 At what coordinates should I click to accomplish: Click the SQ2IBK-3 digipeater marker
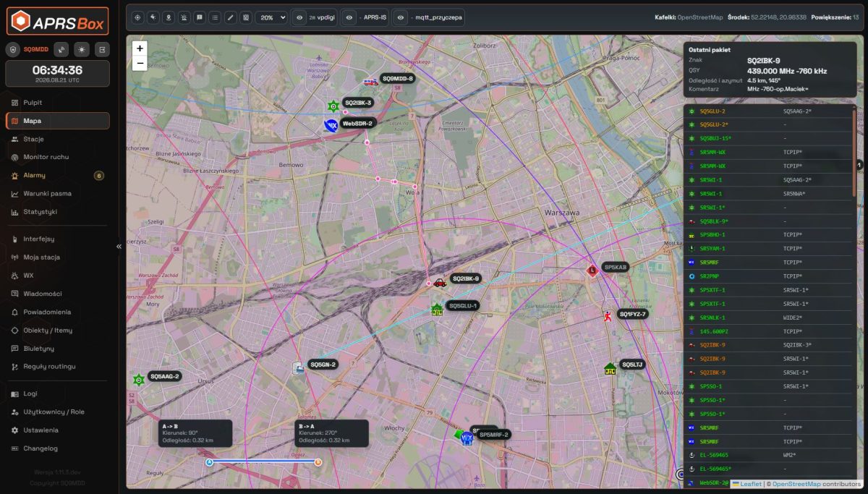[333, 106]
